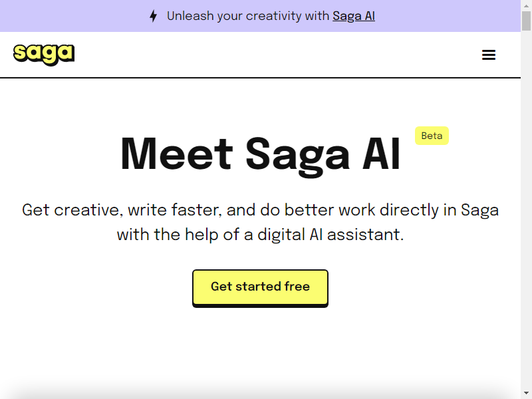This screenshot has width=532, height=399.
Task: Click the subtitle about the digital AI assistant
Action: point(260,221)
